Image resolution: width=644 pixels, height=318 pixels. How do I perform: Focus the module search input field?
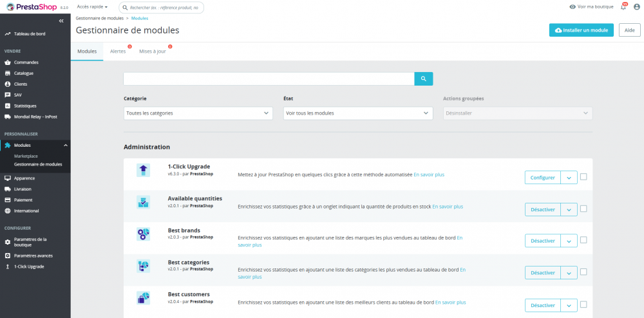coord(269,79)
